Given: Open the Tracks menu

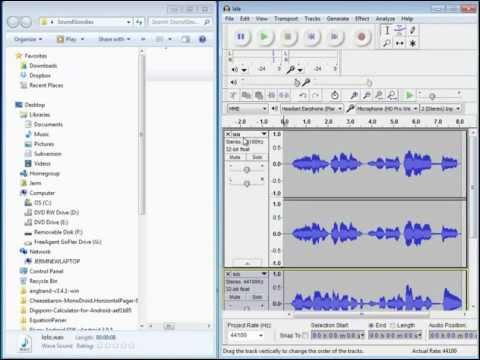Looking at the screenshot, I should (x=312, y=19).
